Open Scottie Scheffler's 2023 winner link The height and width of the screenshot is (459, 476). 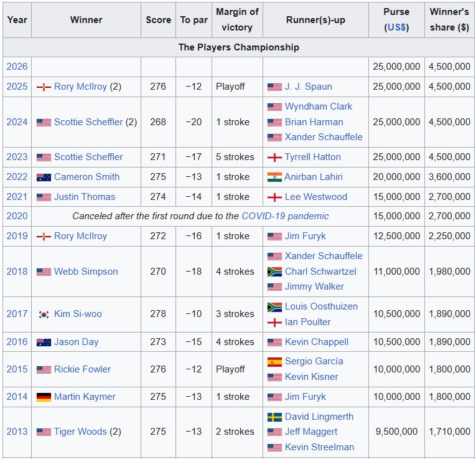click(88, 157)
